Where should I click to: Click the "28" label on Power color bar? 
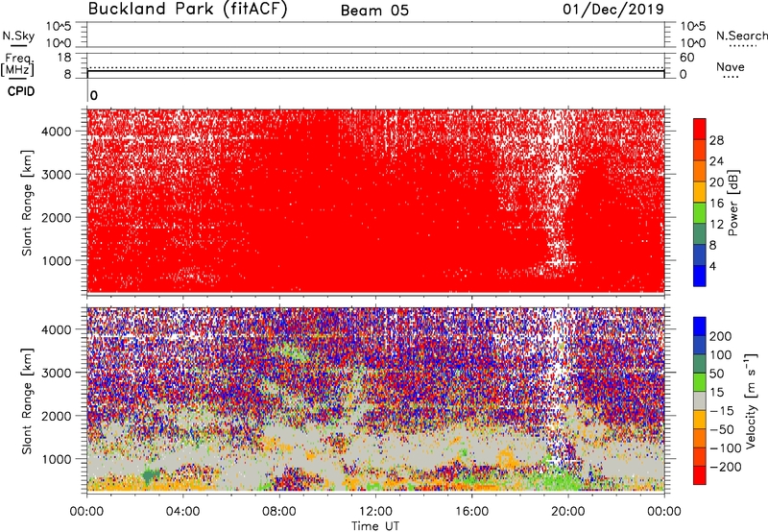[716, 140]
